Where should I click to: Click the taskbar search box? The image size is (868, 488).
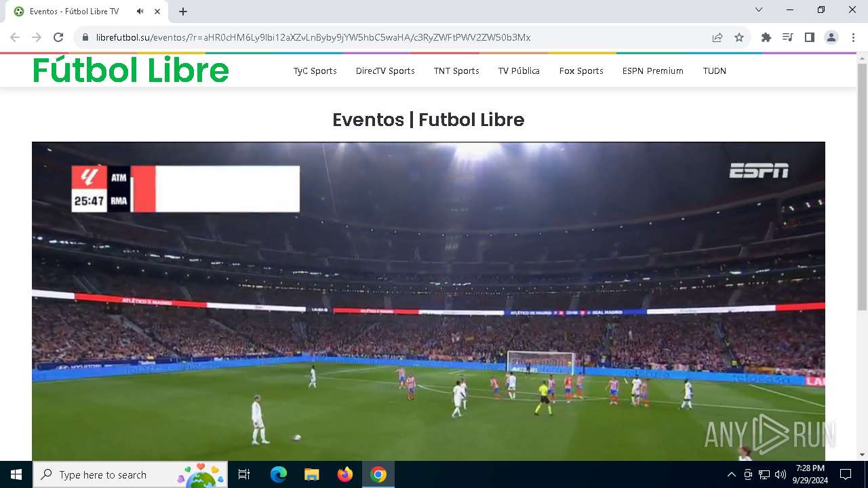(129, 474)
